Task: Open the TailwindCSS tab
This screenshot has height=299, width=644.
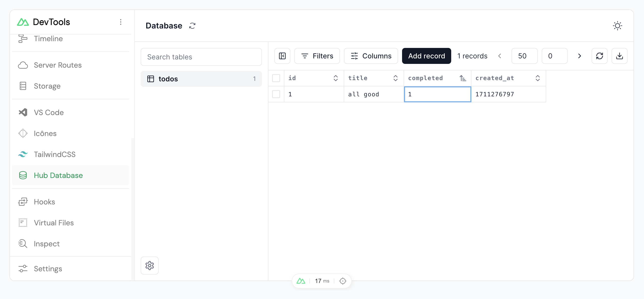Action: click(71, 154)
